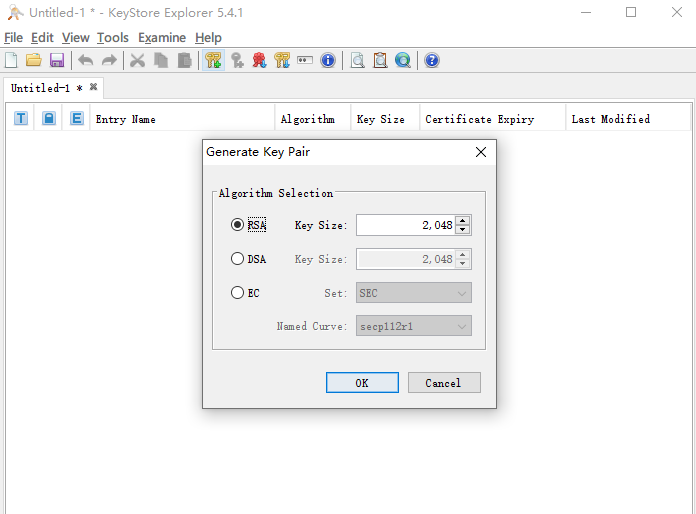Screen dimensions: 696x514
Task: Click the KeyStore Properties info icon
Action: [328, 60]
